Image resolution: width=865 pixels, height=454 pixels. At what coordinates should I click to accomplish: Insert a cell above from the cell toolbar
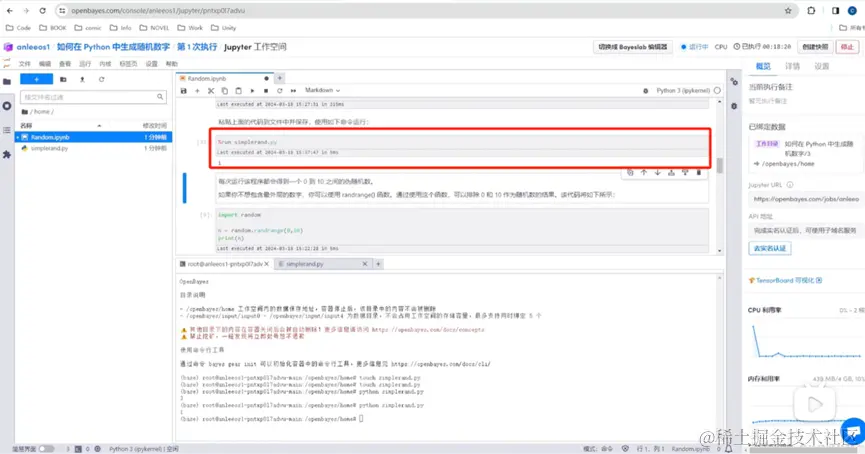[671, 173]
